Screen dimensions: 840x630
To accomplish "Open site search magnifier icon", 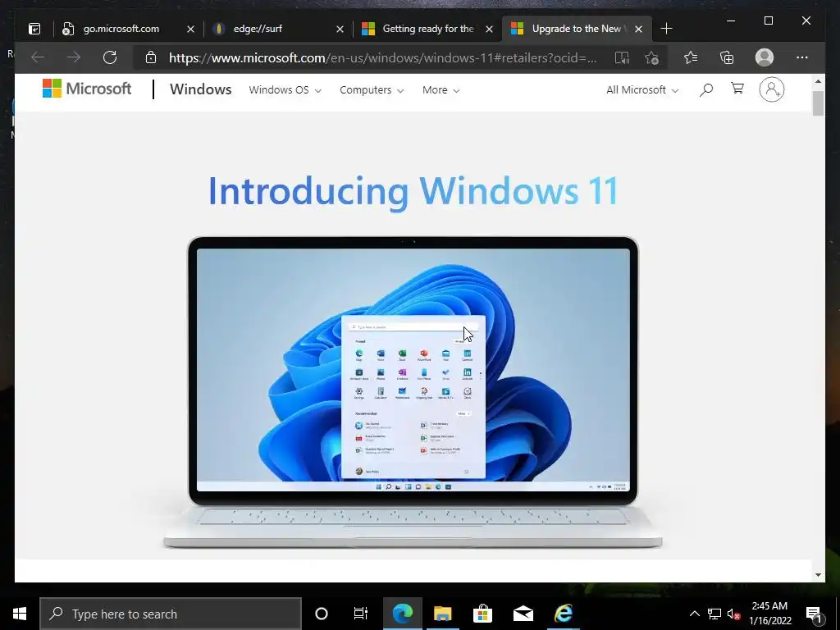I will coord(706,89).
